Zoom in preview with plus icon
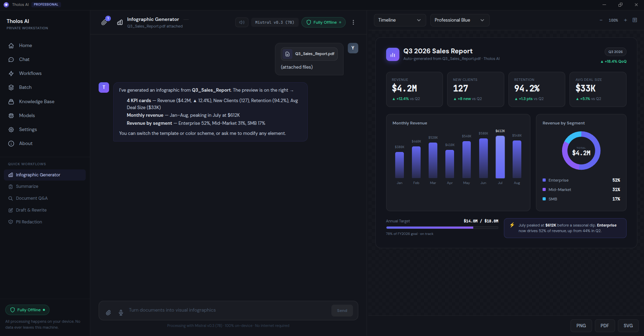The width and height of the screenshot is (644, 336). pyautogui.click(x=626, y=20)
